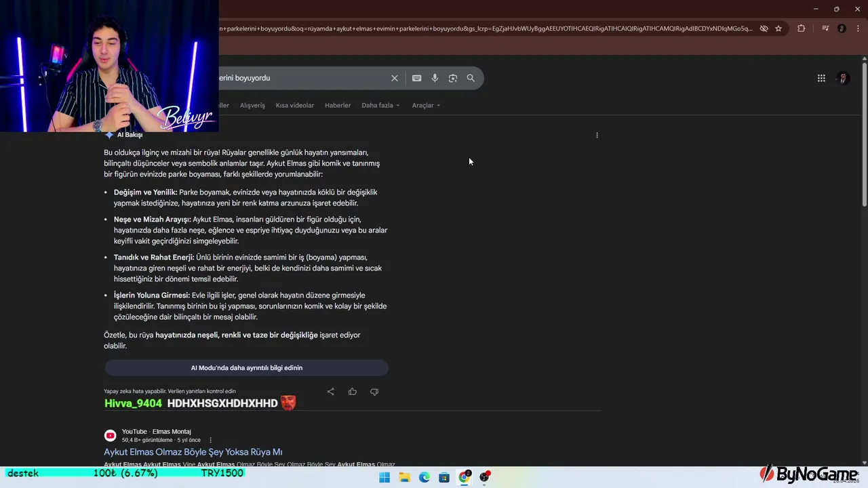Screen dimensions: 868x488
Task: Open the Chrome profile avatar in toolbar
Action: point(842,28)
